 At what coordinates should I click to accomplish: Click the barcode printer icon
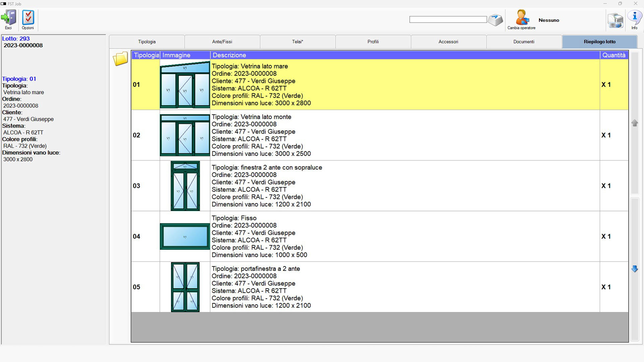[616, 21]
